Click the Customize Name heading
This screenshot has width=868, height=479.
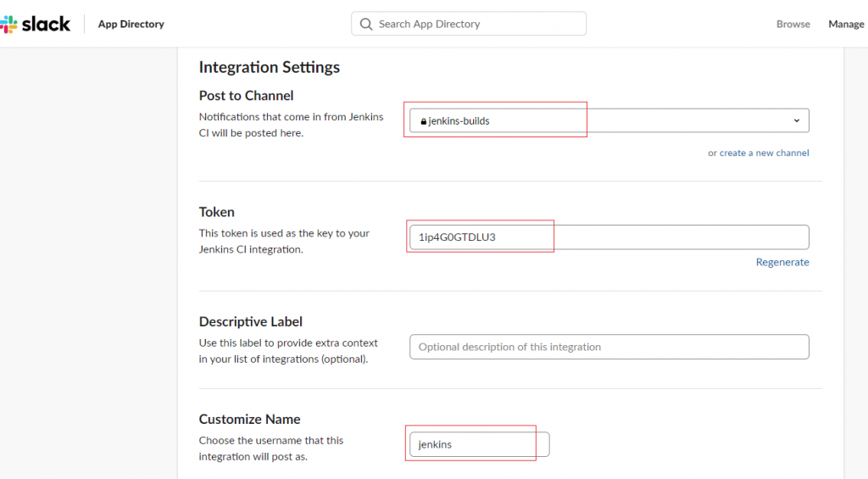click(249, 419)
